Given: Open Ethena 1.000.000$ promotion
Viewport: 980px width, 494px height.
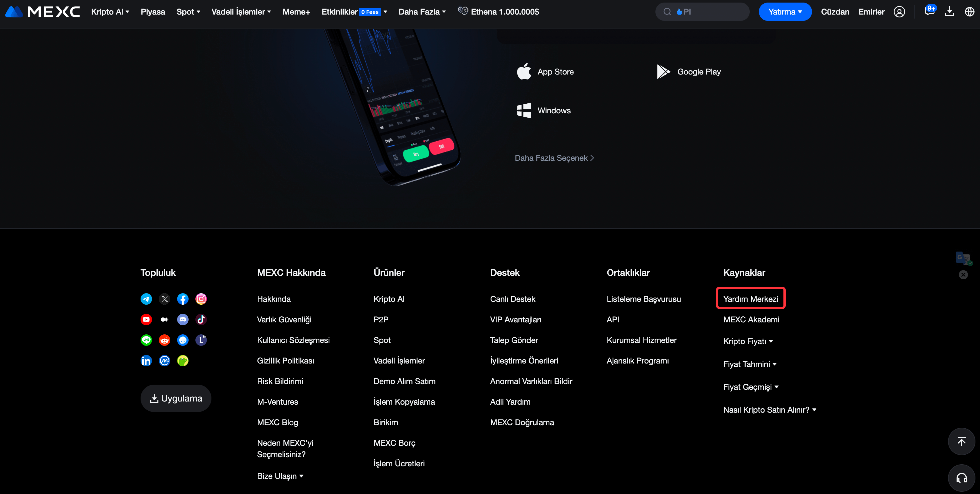Looking at the screenshot, I should (x=498, y=12).
